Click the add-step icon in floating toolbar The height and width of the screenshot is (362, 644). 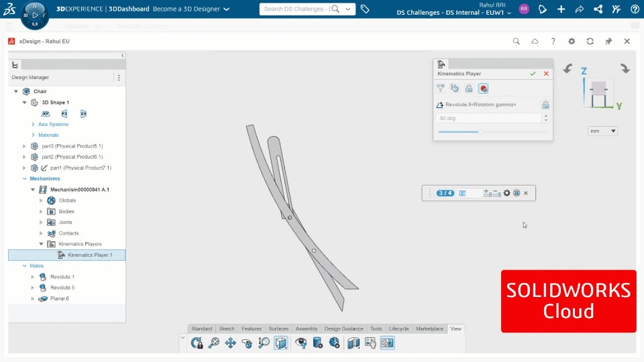pos(488,193)
